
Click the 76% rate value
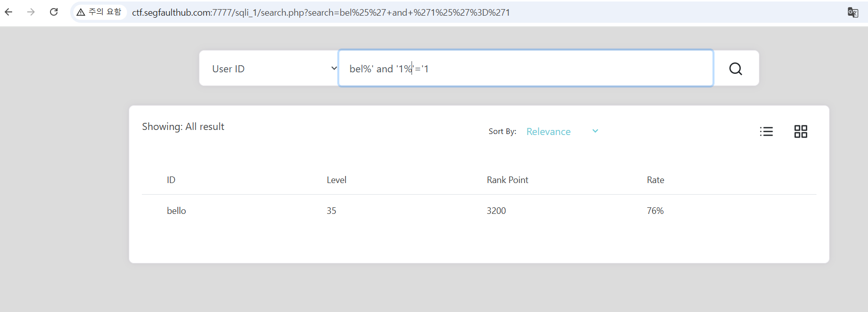(x=655, y=211)
